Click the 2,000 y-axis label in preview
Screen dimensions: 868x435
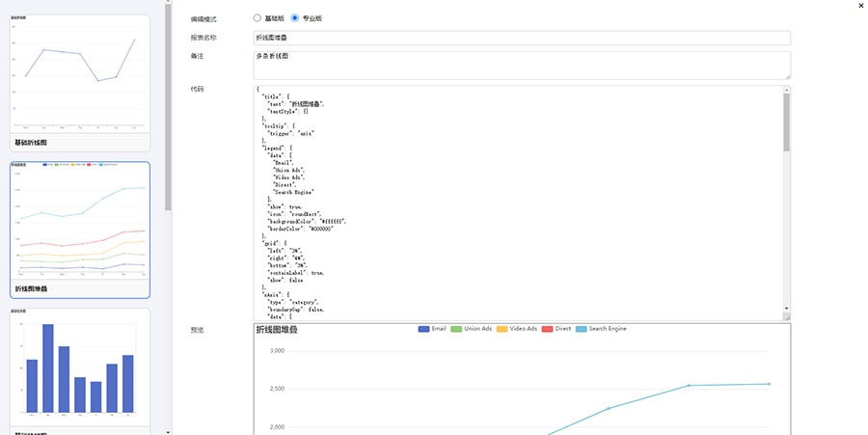(277, 427)
